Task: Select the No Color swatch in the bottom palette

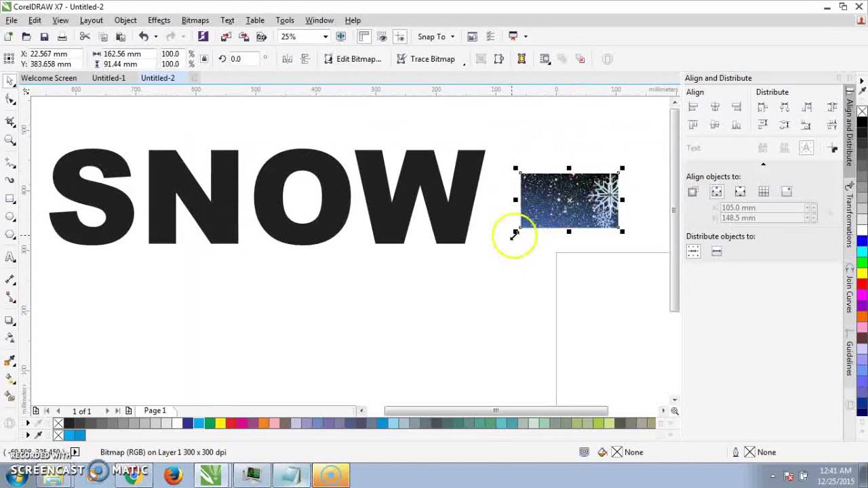Action: 58,424
